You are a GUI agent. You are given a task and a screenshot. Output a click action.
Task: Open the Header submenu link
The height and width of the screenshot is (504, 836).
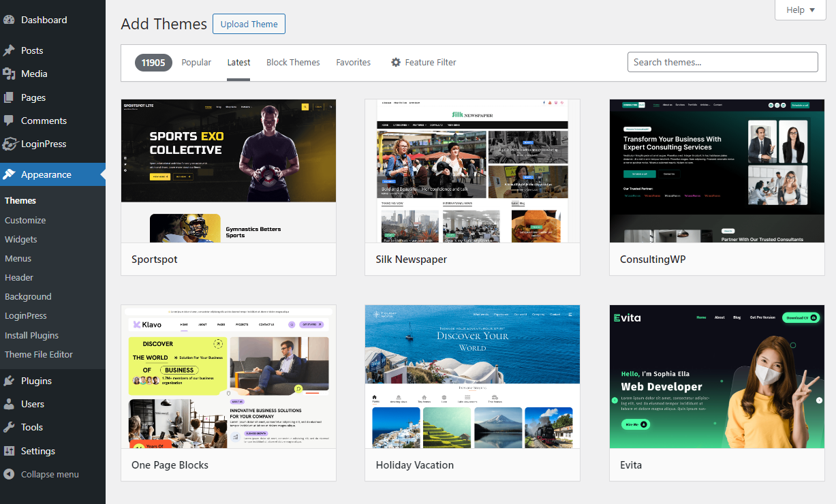tap(19, 277)
